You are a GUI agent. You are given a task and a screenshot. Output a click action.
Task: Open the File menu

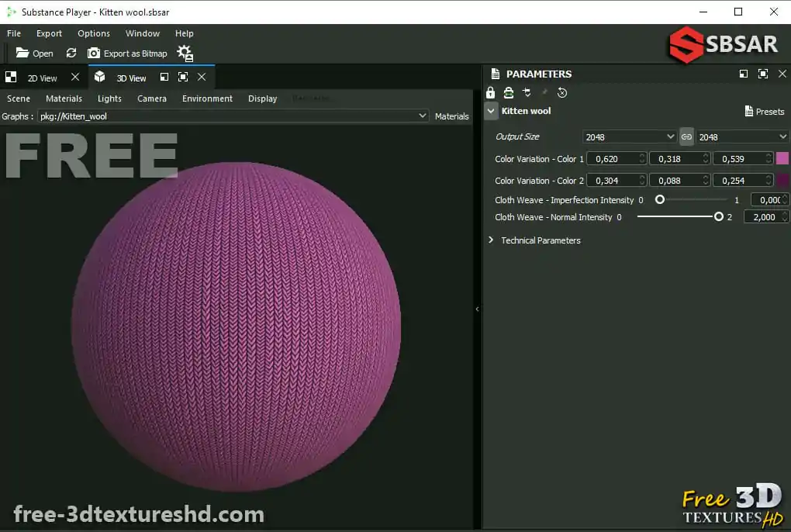(x=13, y=33)
